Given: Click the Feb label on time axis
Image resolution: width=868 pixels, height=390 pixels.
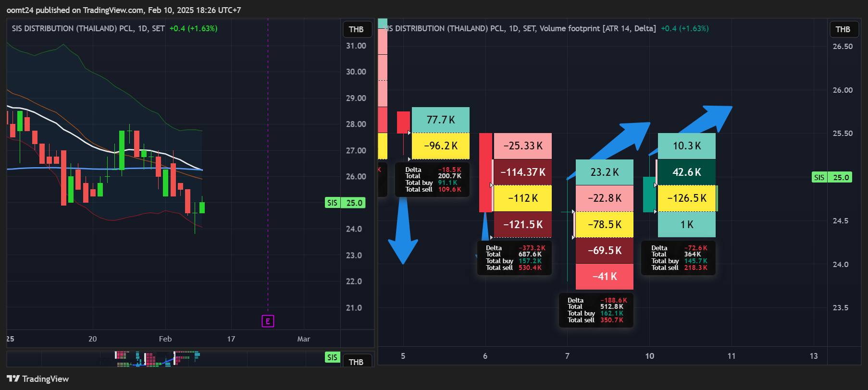Looking at the screenshot, I should [x=165, y=339].
